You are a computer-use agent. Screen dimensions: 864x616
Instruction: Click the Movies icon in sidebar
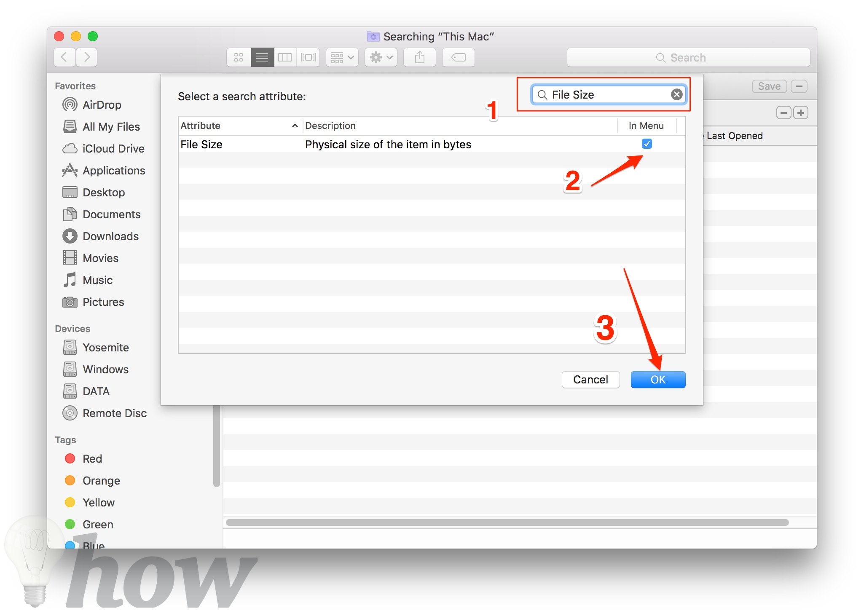(70, 259)
